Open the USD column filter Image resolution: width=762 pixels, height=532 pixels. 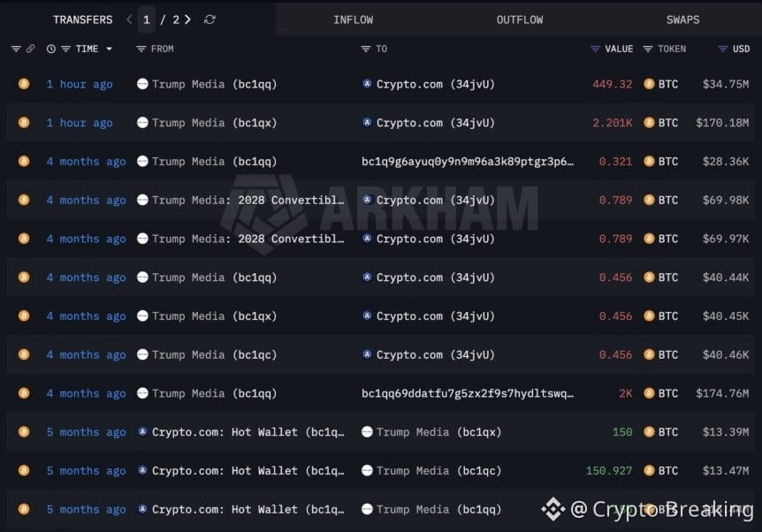click(x=722, y=49)
